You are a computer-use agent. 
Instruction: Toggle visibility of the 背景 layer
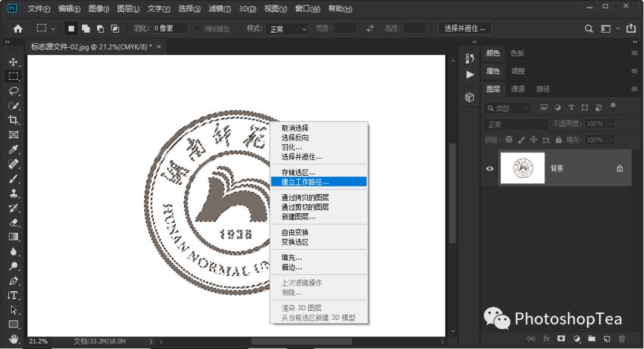tap(490, 169)
